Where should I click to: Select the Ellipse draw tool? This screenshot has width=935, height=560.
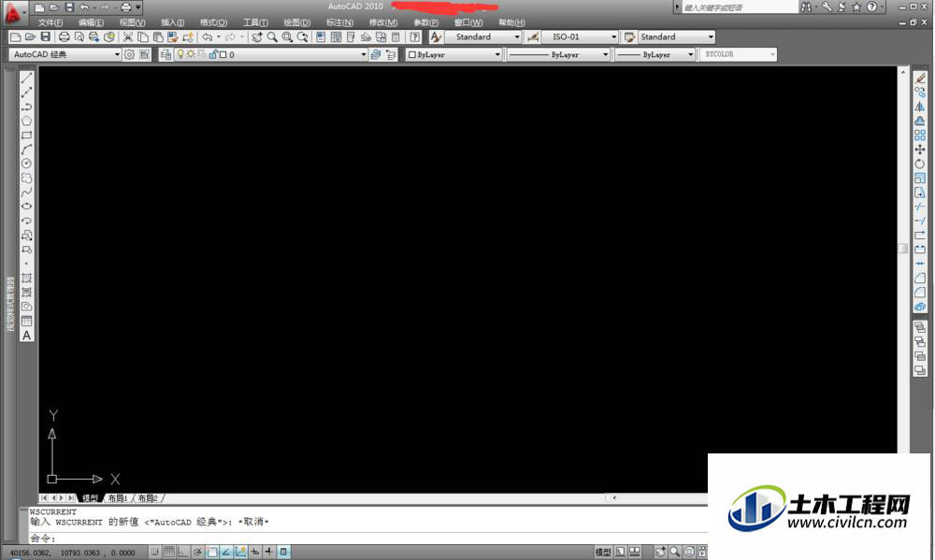[26, 207]
